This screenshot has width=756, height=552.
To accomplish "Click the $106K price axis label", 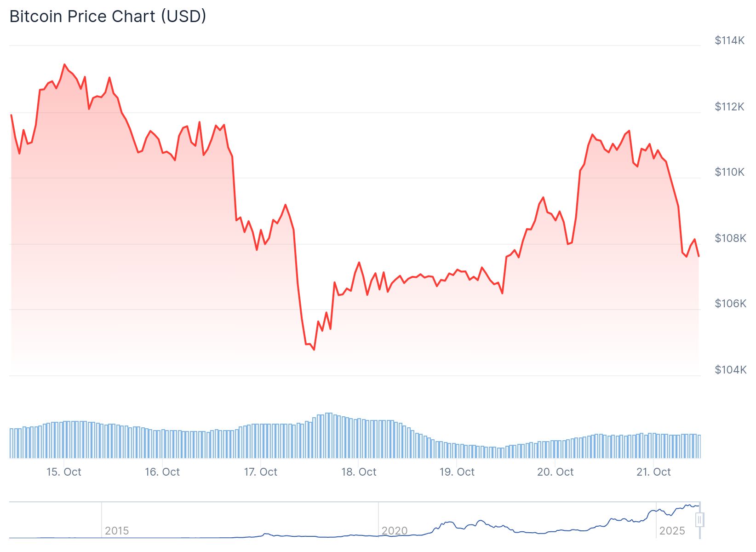I will [730, 304].
